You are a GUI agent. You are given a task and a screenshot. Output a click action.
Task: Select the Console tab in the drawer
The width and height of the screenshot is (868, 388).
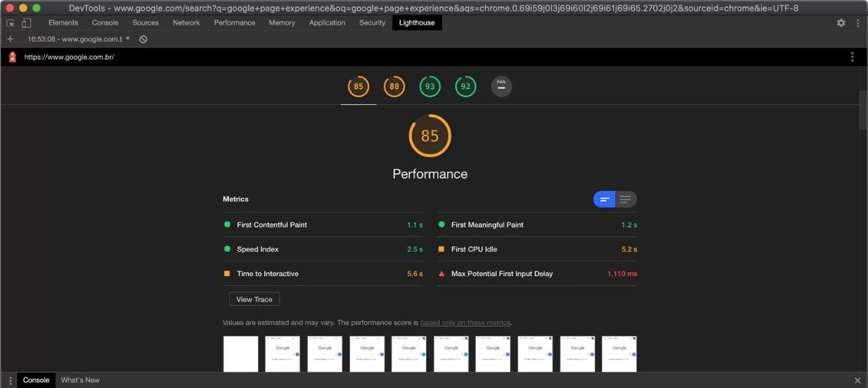(36, 380)
